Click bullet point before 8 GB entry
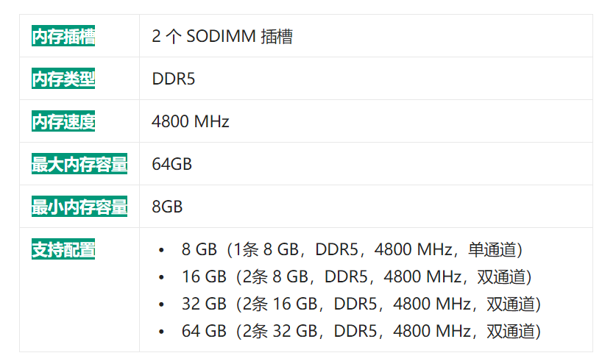Screen dimensions: 616x364 [161, 250]
